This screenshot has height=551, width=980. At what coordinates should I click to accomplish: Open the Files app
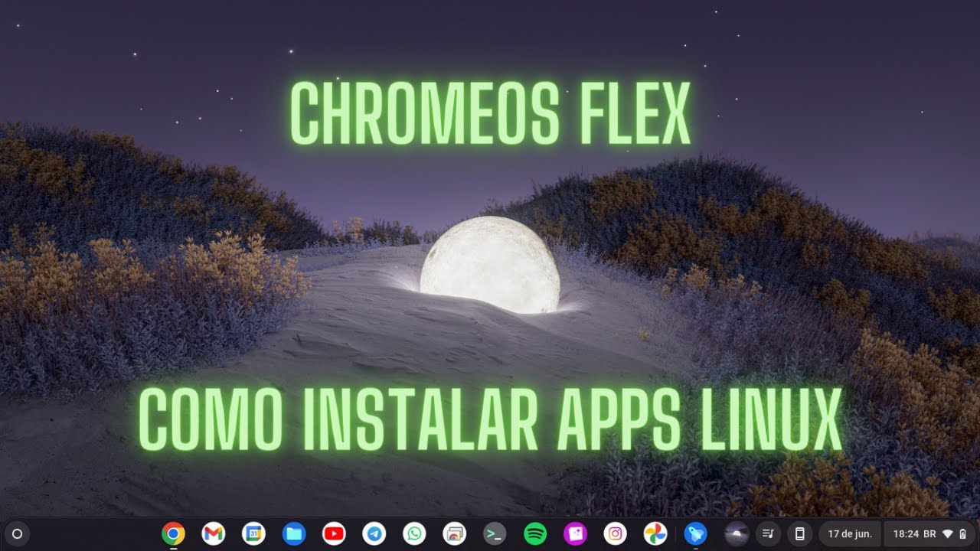(294, 533)
